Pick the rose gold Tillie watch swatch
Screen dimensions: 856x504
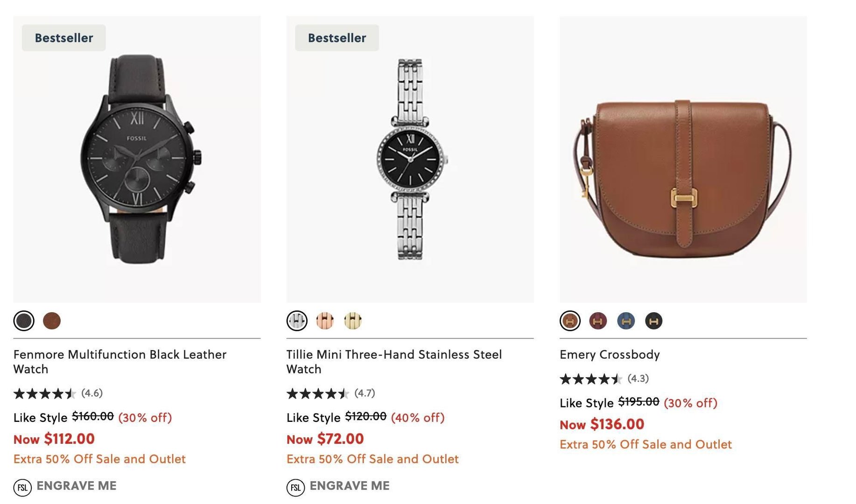[x=325, y=321]
